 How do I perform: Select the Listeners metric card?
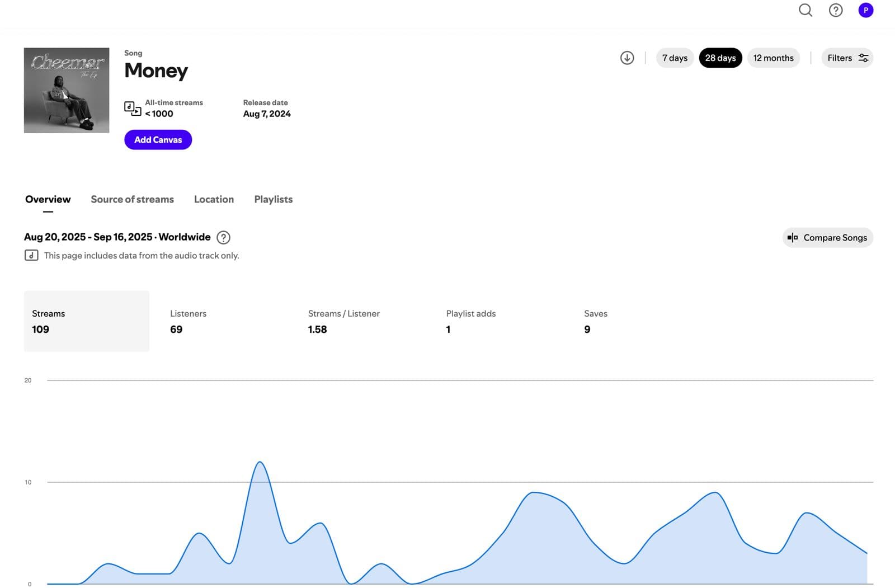[224, 321]
